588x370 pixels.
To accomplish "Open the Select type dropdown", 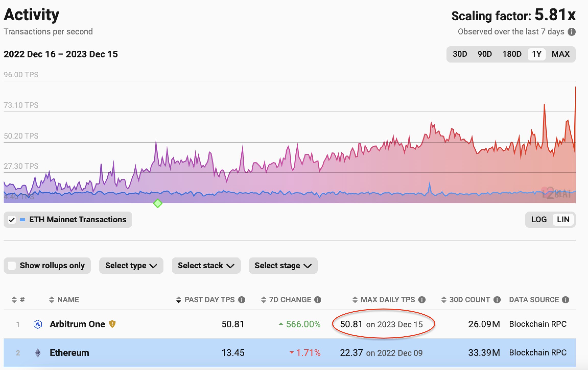I will 131,266.
